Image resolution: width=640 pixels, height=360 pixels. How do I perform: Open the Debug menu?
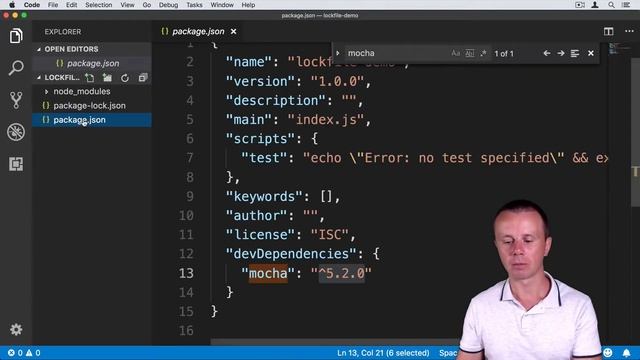pos(168,5)
